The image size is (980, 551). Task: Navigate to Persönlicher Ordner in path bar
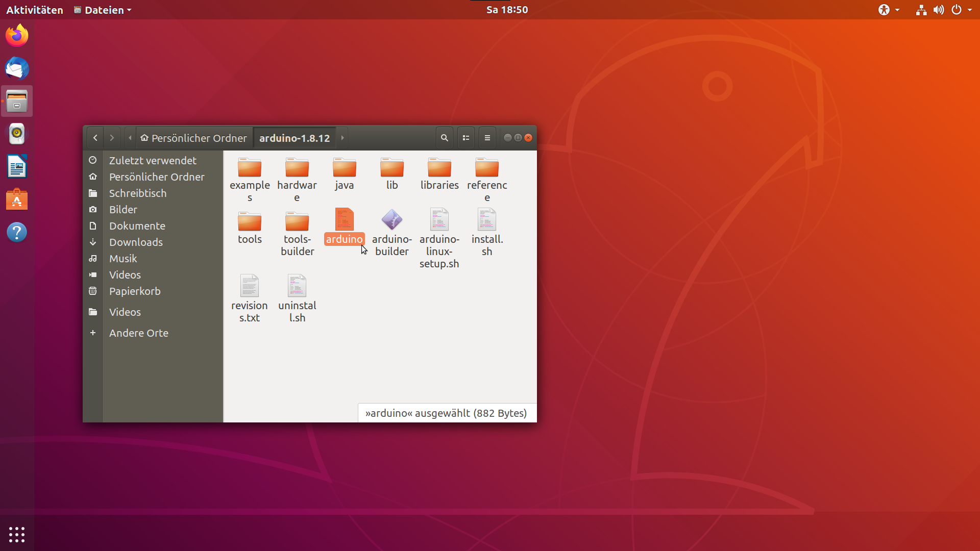(194, 138)
